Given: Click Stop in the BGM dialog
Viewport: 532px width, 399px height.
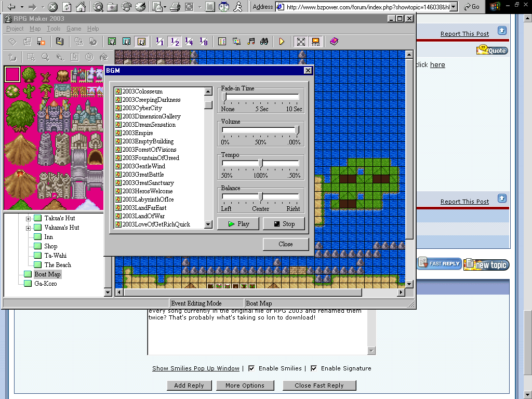Looking at the screenshot, I should (284, 224).
